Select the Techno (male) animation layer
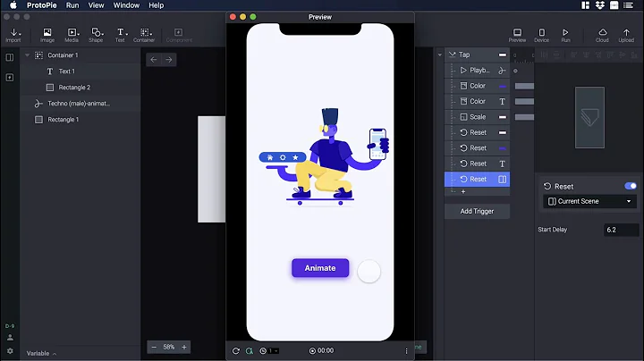 tap(80, 104)
